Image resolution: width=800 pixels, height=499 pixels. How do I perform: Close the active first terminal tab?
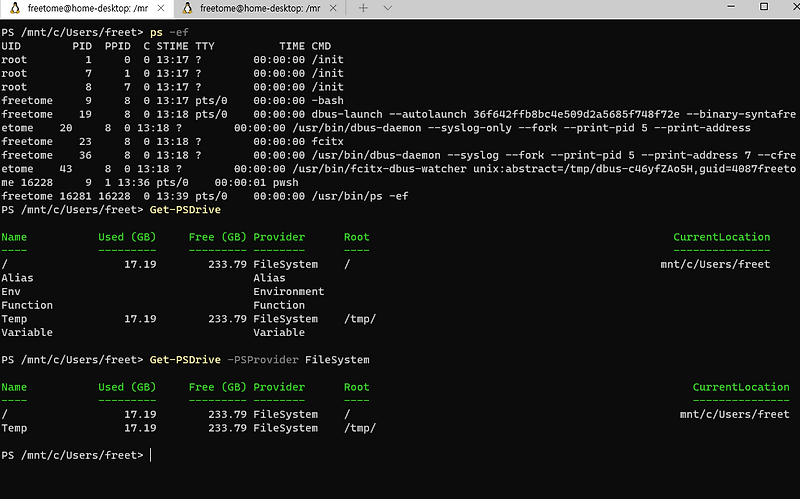(161, 8)
